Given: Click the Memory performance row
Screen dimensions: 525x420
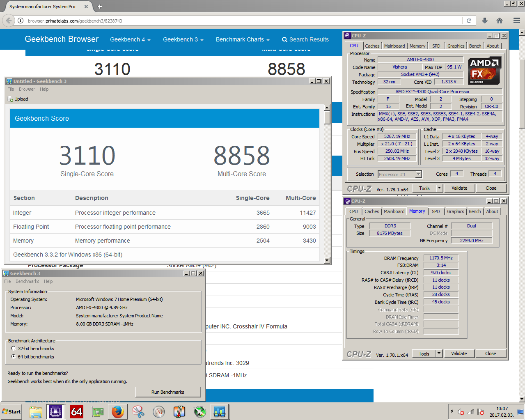Looking at the screenshot, I should tap(165, 241).
